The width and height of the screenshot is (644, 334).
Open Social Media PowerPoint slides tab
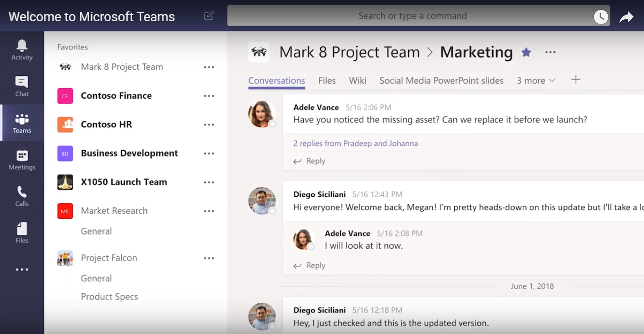tap(442, 81)
